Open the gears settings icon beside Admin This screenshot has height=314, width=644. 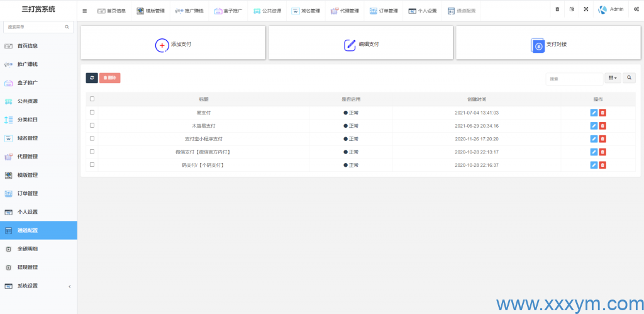[633, 9]
